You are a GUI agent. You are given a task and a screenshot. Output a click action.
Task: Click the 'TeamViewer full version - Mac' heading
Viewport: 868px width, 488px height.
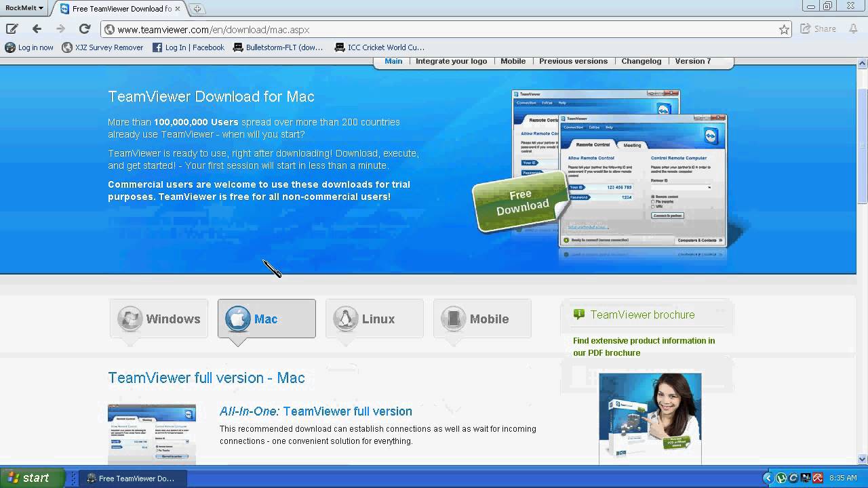coord(206,378)
